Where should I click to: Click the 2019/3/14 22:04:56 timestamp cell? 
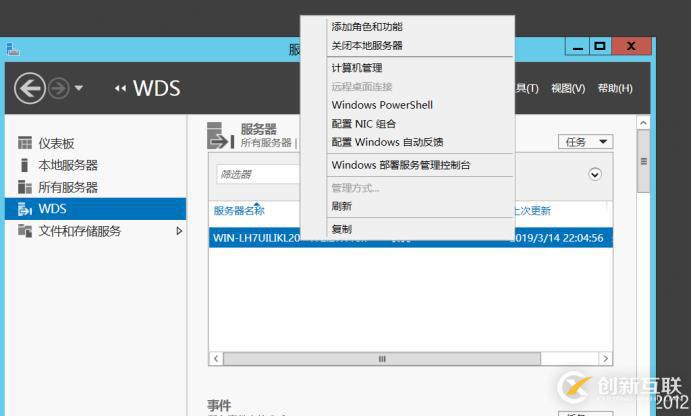(x=559, y=238)
